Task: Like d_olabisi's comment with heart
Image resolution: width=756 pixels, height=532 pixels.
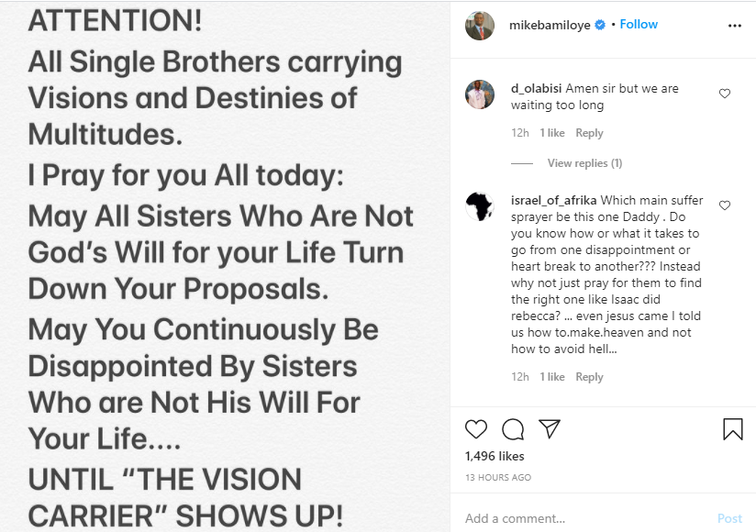Action: pos(725,94)
